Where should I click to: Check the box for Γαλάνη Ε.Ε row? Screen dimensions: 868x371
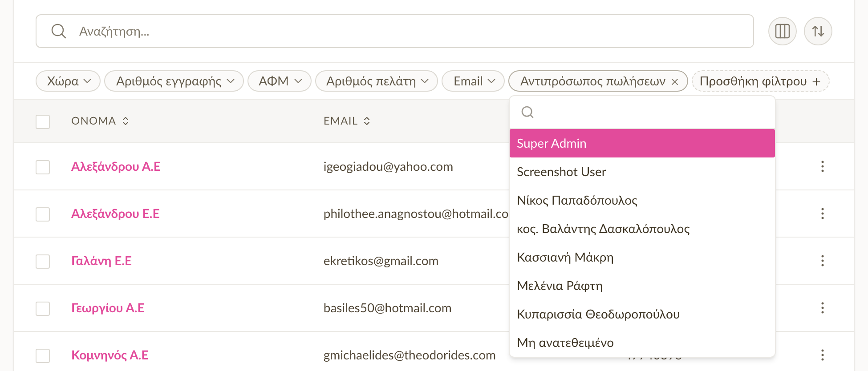tap(43, 262)
